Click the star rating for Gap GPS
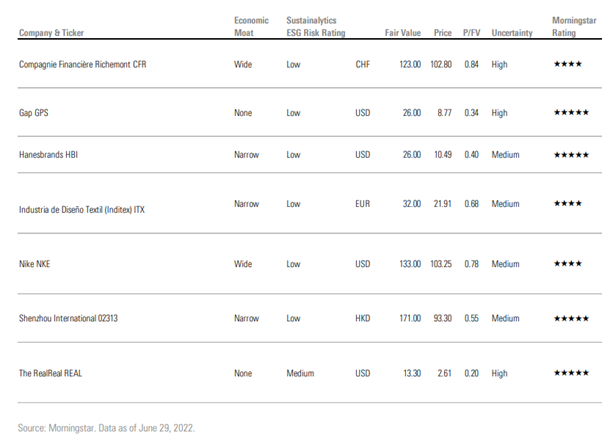Screen dimensions: 602x441 point(571,113)
